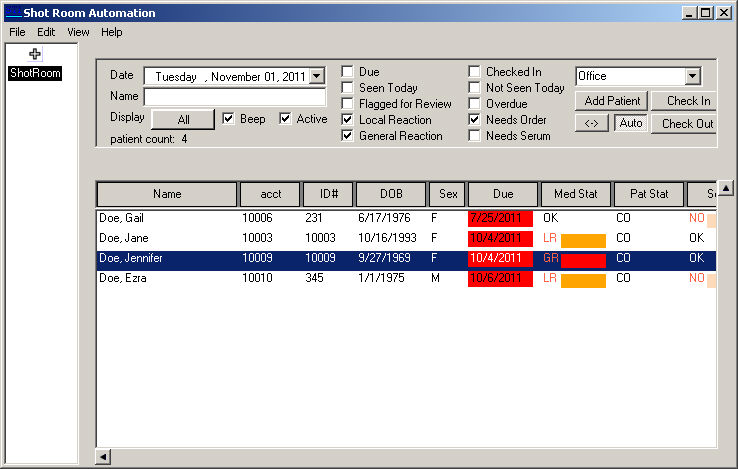Click the horizontal scroll left arrow
This screenshot has width=738, height=469.
[103, 456]
